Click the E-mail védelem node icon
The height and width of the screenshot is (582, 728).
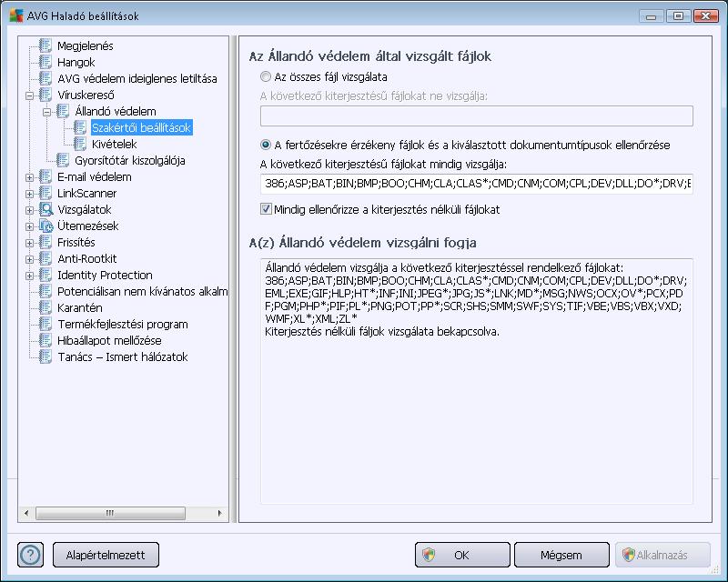pyautogui.click(x=45, y=176)
